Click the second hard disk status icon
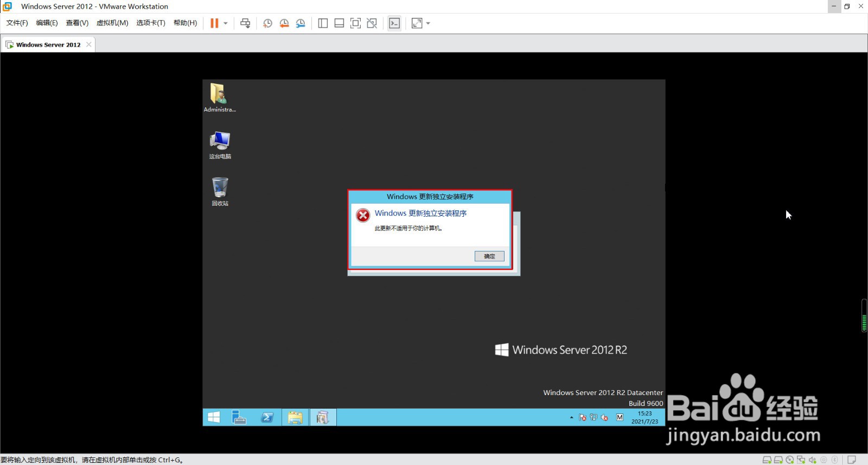The width and height of the screenshot is (868, 465). coord(778,460)
